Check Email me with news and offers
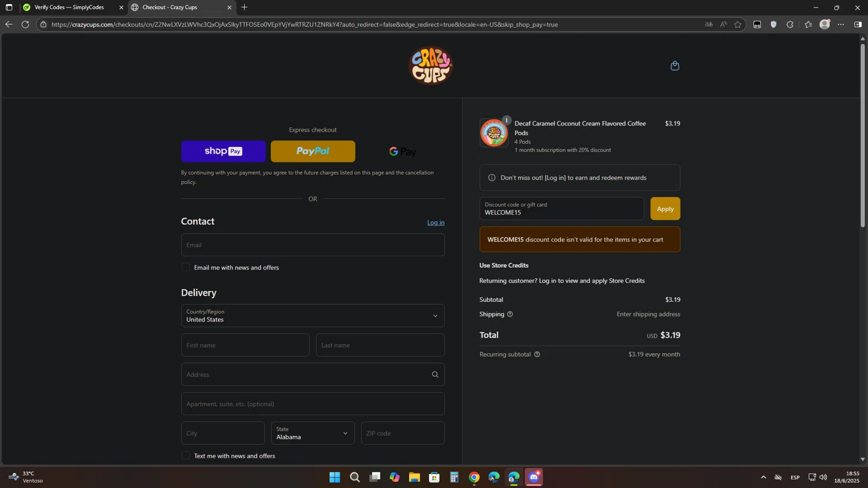Viewport: 868px width, 488px height. (186, 267)
